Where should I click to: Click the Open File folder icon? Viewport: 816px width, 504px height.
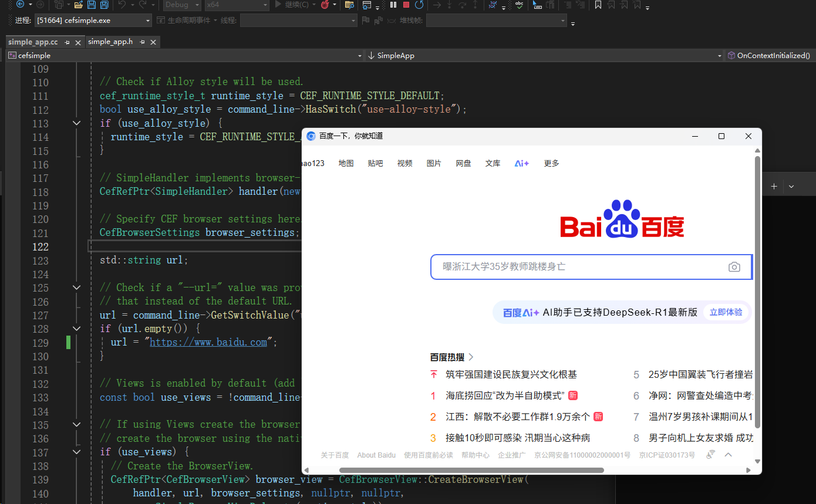pos(78,5)
